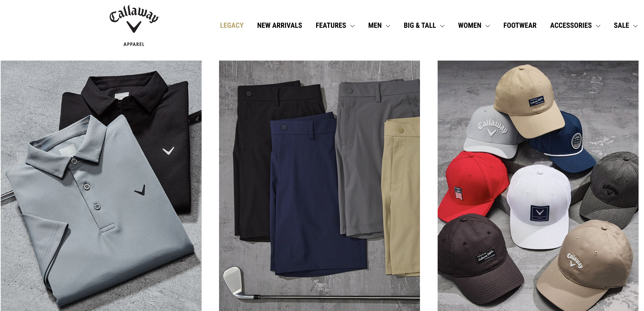Go to the FOOTWEAR page
The width and height of the screenshot is (644, 311).
(x=520, y=26)
